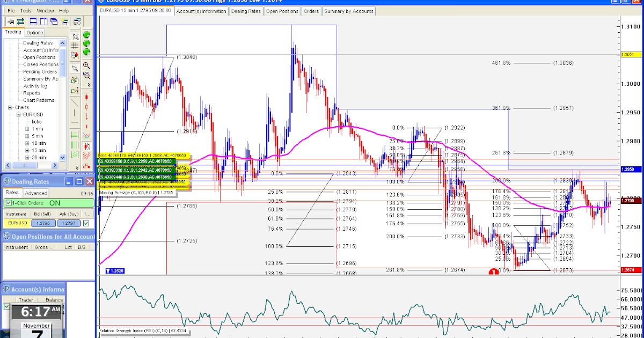Screen dimensions: 644x338
Task: Click the green two-arrows exchange toolbar icon
Action: tap(20, 21)
